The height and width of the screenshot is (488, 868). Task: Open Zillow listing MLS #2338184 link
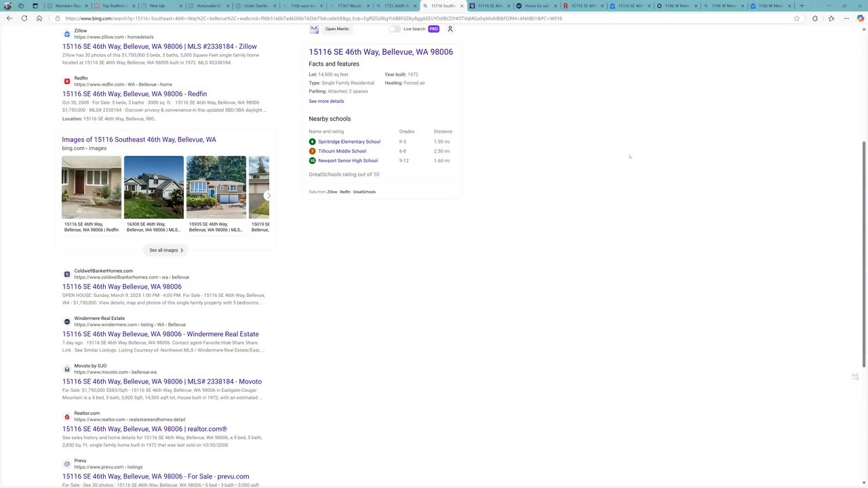click(159, 47)
